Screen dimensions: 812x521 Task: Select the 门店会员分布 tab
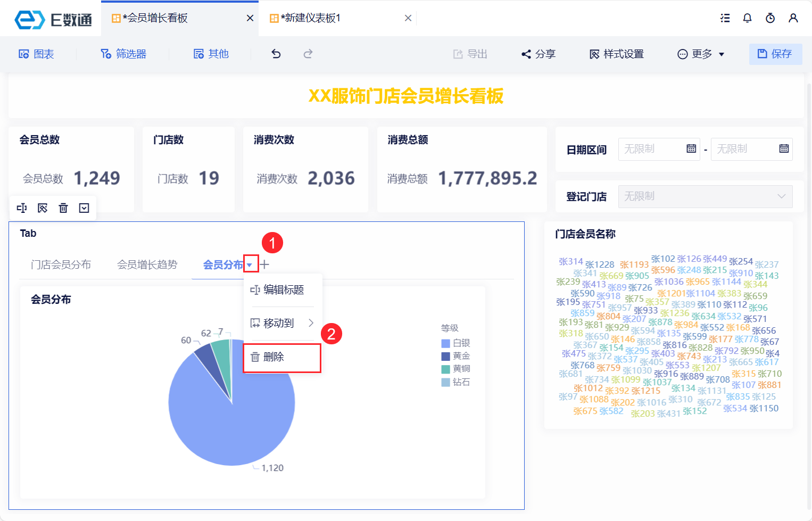[x=61, y=264]
